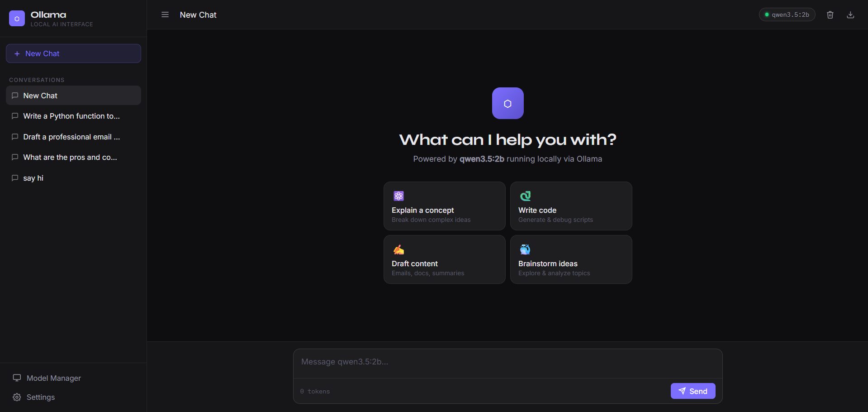Click the writing hand icon on Draft content
The image size is (868, 412).
coord(398,249)
